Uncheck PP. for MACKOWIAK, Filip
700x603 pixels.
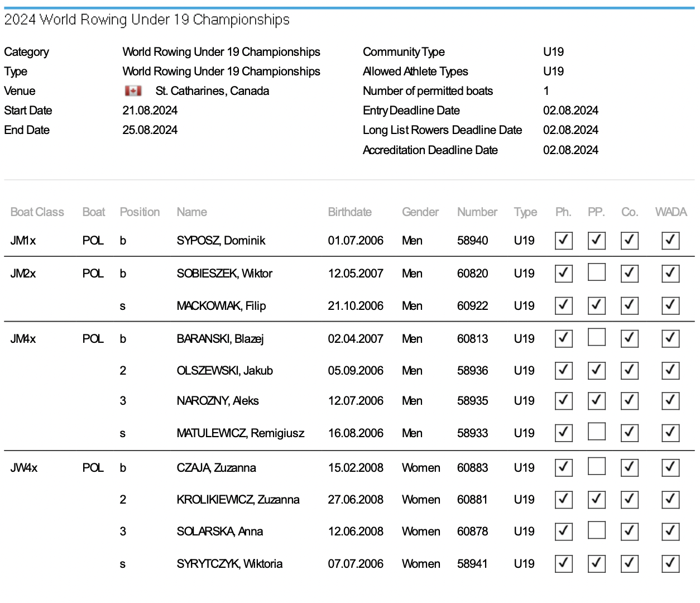point(597,305)
